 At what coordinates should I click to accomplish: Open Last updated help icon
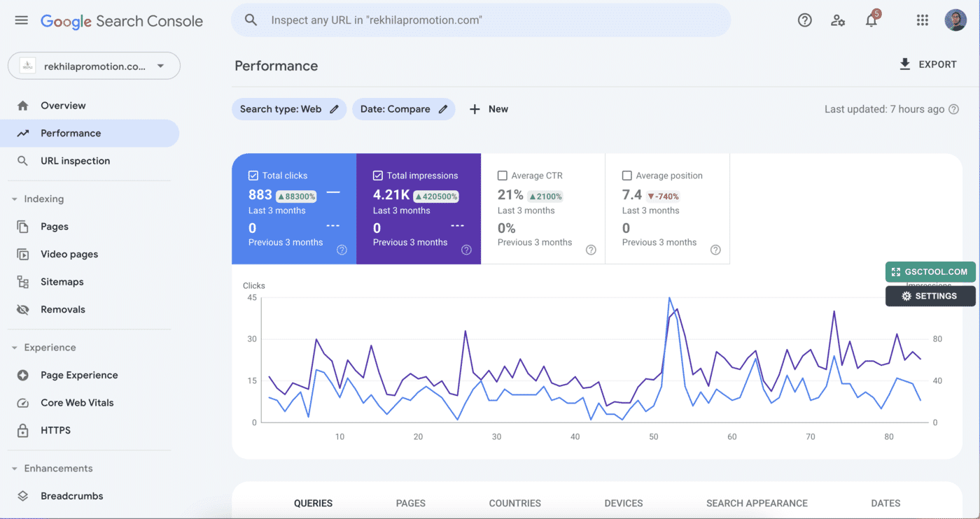[953, 109]
